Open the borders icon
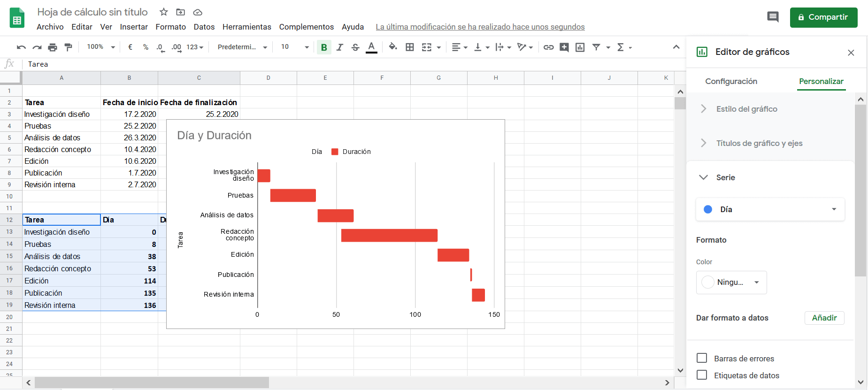 [x=410, y=47]
